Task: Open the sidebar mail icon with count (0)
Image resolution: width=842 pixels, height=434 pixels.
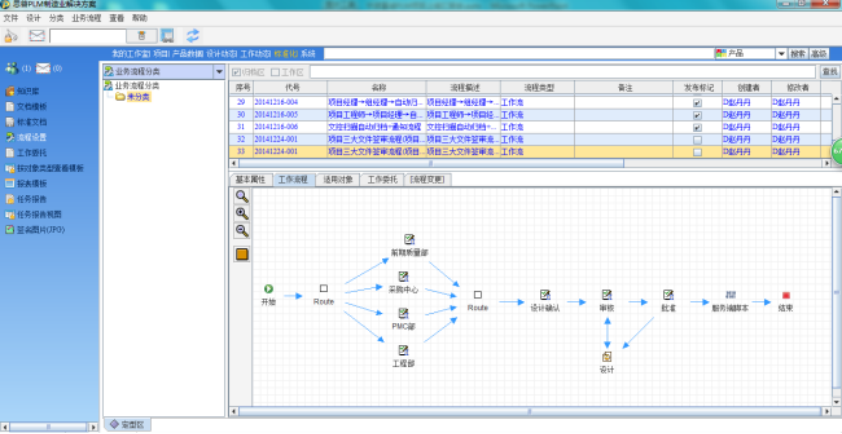Action: tap(43, 68)
